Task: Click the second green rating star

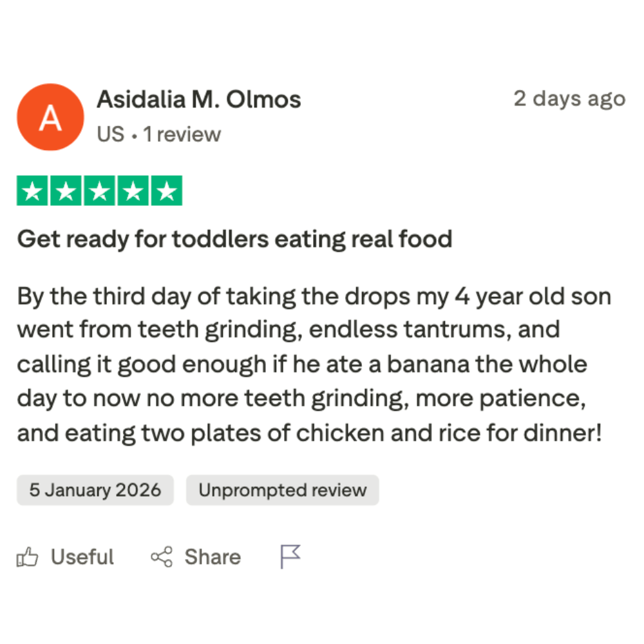Action: point(66,191)
